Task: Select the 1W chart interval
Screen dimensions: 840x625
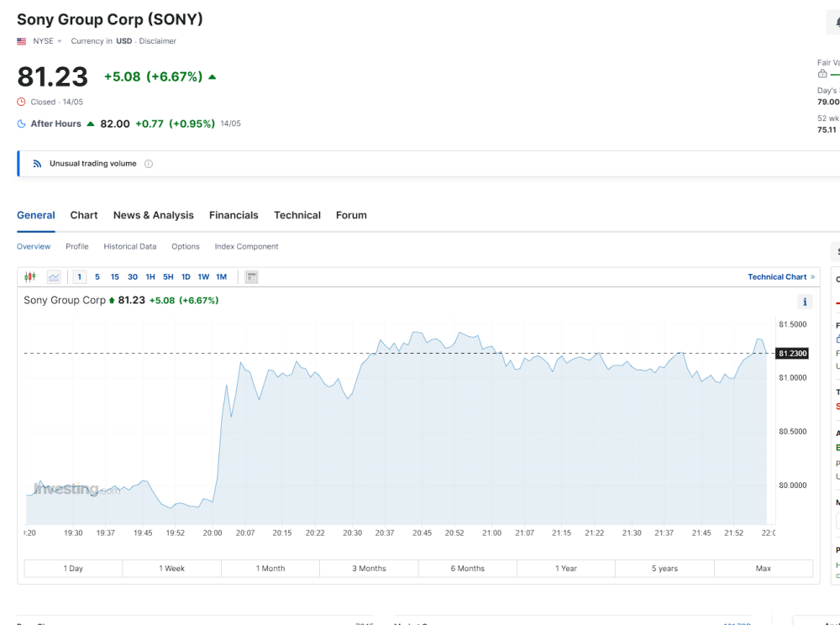Action: coord(203,277)
